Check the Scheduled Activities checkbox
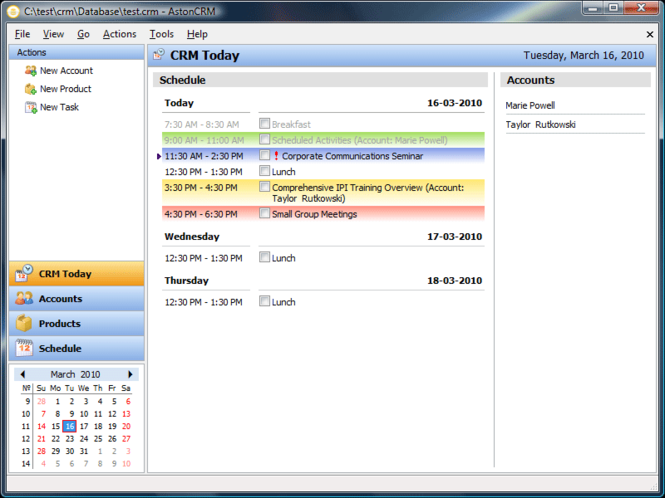665x498 pixels. [264, 139]
